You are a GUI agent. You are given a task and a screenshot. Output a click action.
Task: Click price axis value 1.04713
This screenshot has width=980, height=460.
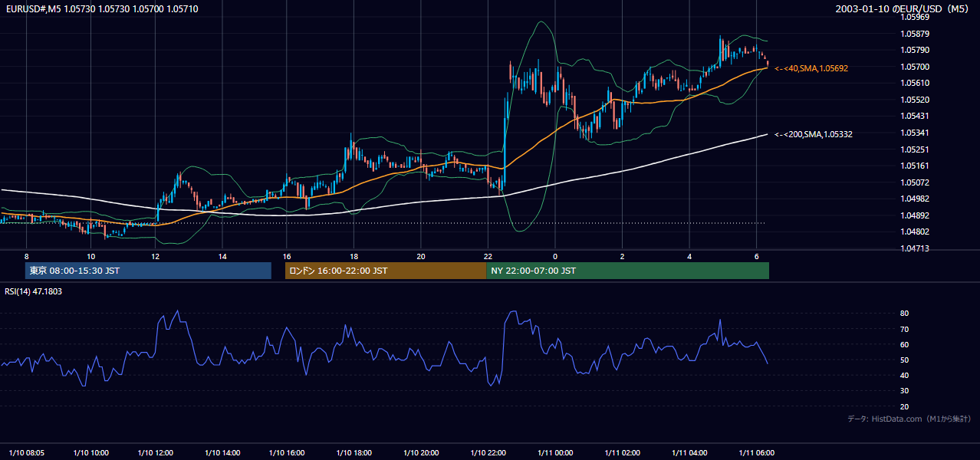tap(915, 248)
